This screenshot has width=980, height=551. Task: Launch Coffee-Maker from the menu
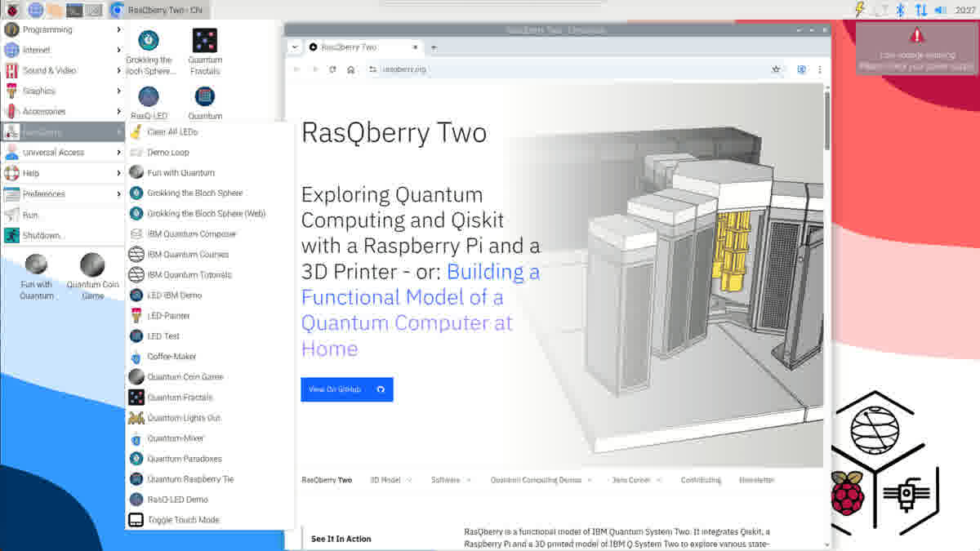[x=210, y=356]
